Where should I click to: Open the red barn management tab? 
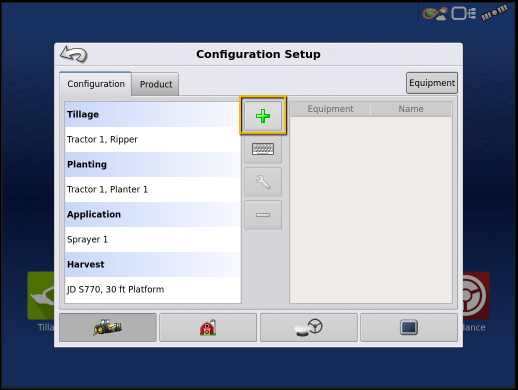pos(208,327)
